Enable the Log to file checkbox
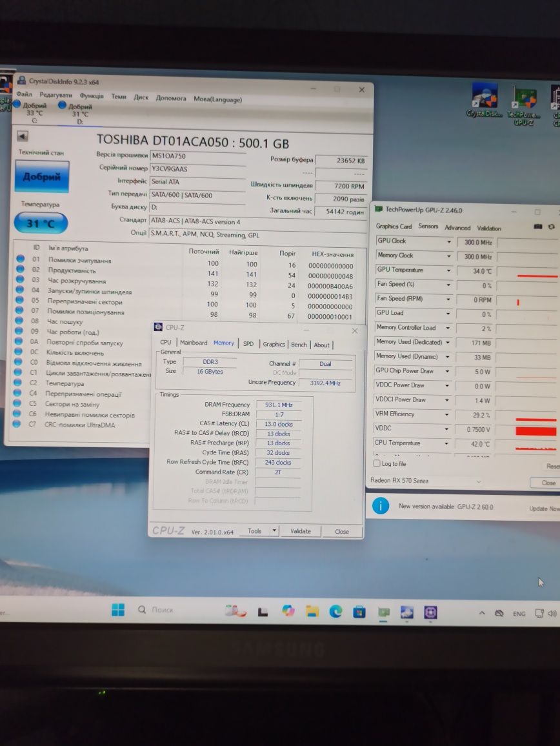Screen dimensions: 560x746 pos(377,463)
